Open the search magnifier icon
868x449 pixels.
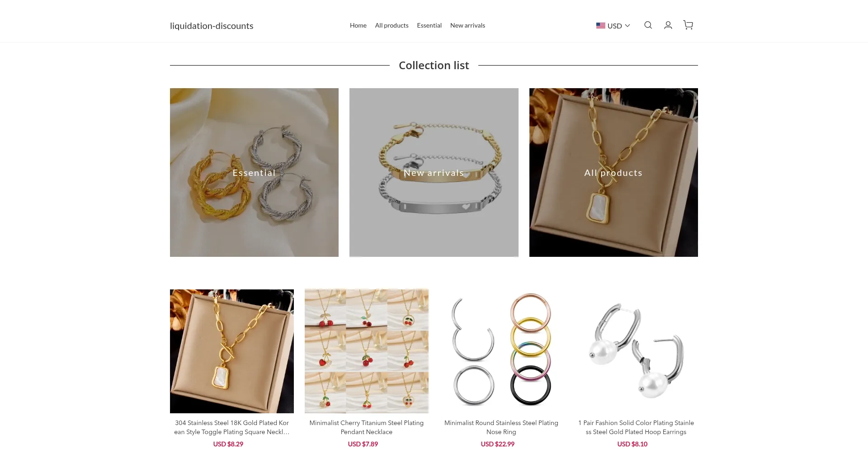[x=648, y=25]
